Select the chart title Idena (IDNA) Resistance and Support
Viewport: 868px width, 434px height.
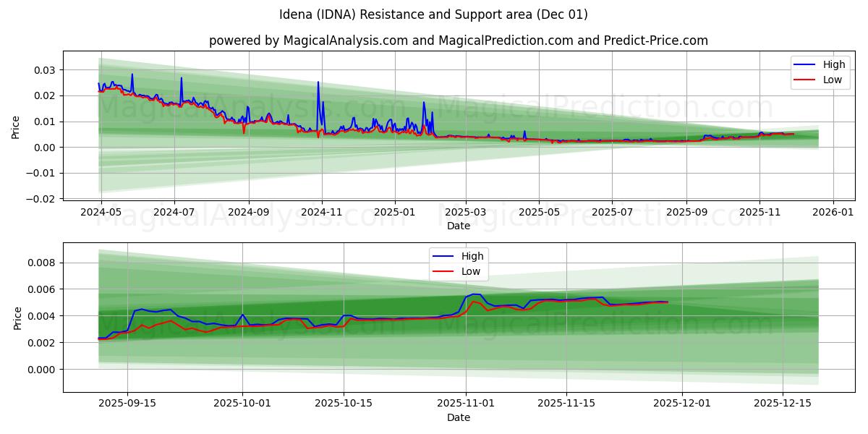(434, 13)
